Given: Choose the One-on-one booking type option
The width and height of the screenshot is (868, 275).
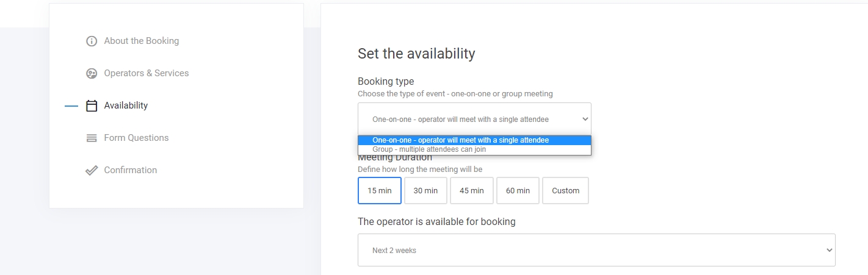Looking at the screenshot, I should point(460,140).
